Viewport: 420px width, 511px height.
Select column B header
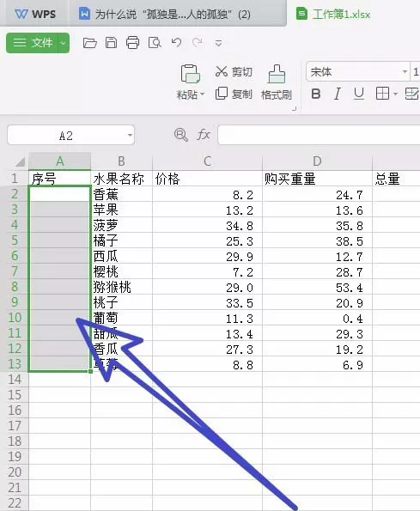(121, 161)
